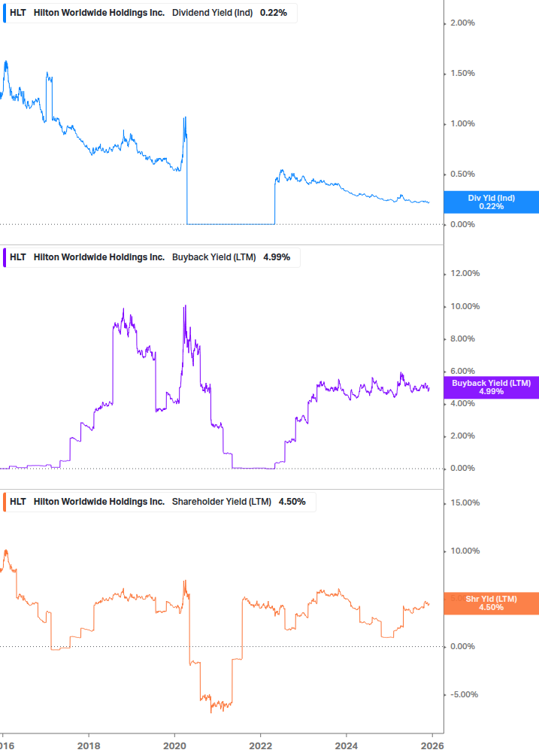
Task: Click the orange color bar of Shareholder Yield legend
Action: (x=5, y=502)
